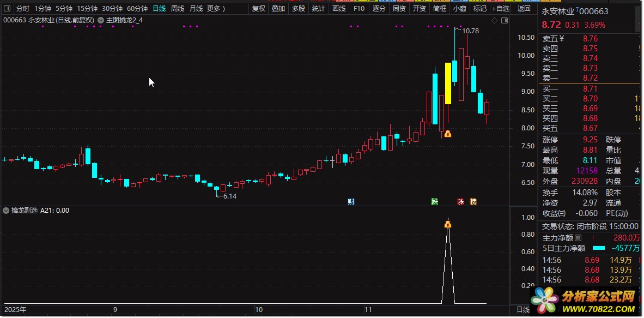The height and width of the screenshot is (318, 644).
Task: Click the 14:56 trade row showing 14.9万
Action: click(x=591, y=260)
